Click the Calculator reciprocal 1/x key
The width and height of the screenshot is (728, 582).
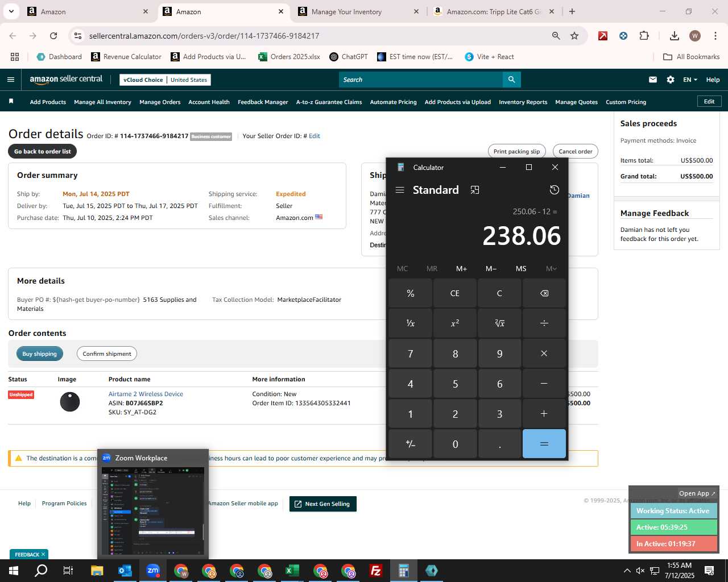pos(410,323)
